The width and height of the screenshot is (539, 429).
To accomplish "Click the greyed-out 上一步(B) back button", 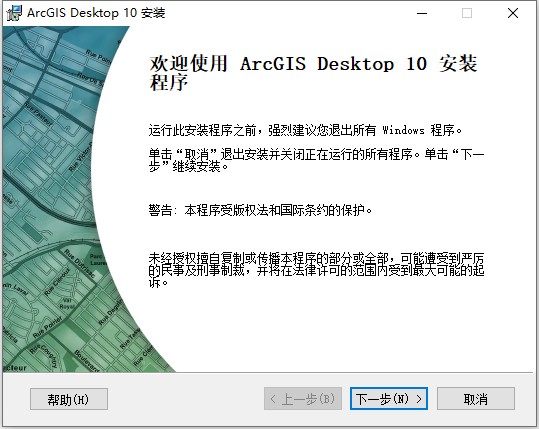I will point(303,399).
